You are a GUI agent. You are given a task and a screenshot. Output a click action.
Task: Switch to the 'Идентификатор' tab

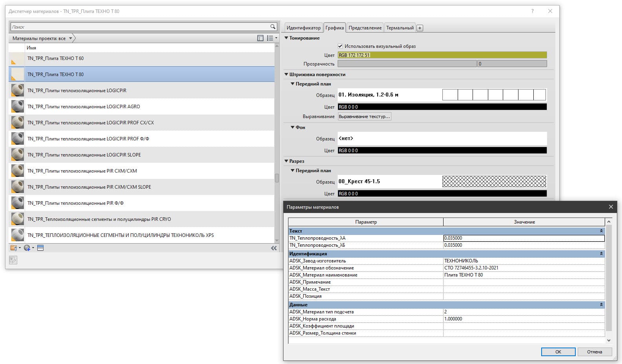click(x=303, y=28)
